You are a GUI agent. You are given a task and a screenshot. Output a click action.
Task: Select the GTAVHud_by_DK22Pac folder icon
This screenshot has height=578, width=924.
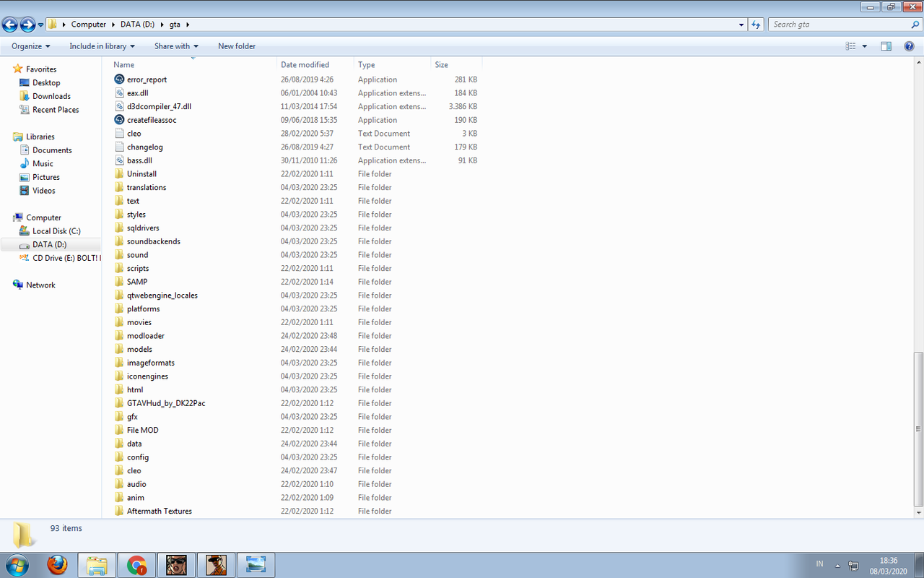click(x=119, y=403)
